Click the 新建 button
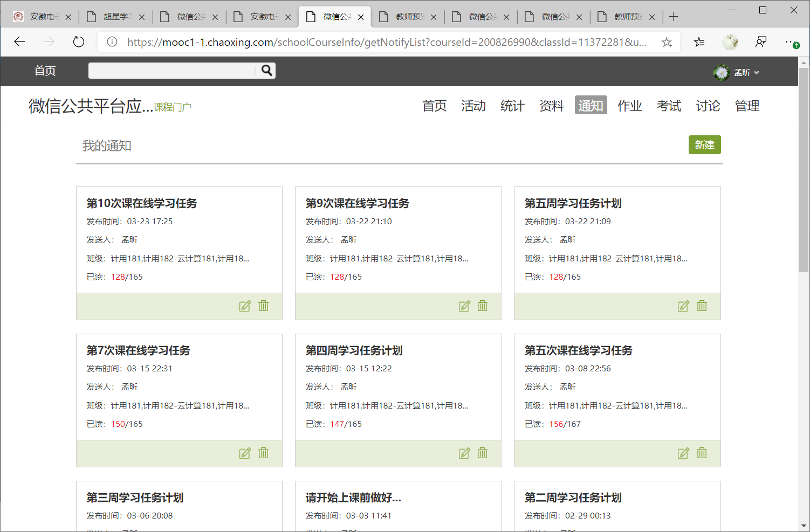Screen dimensions: 810x532 click(x=704, y=145)
